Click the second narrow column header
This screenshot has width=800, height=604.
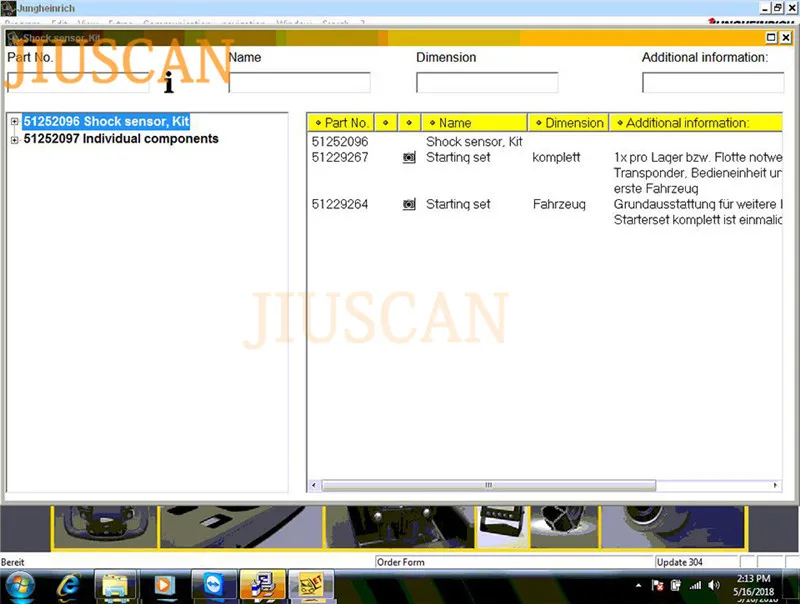[386, 123]
